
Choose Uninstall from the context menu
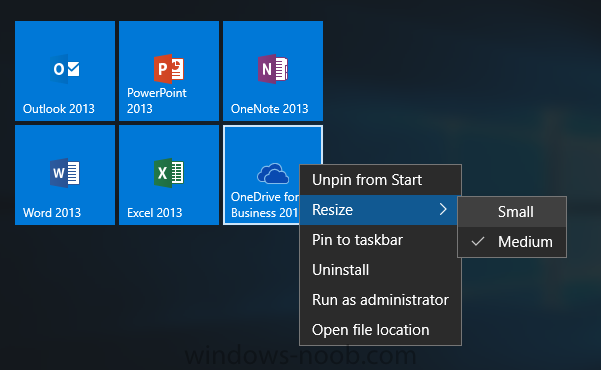point(380,270)
